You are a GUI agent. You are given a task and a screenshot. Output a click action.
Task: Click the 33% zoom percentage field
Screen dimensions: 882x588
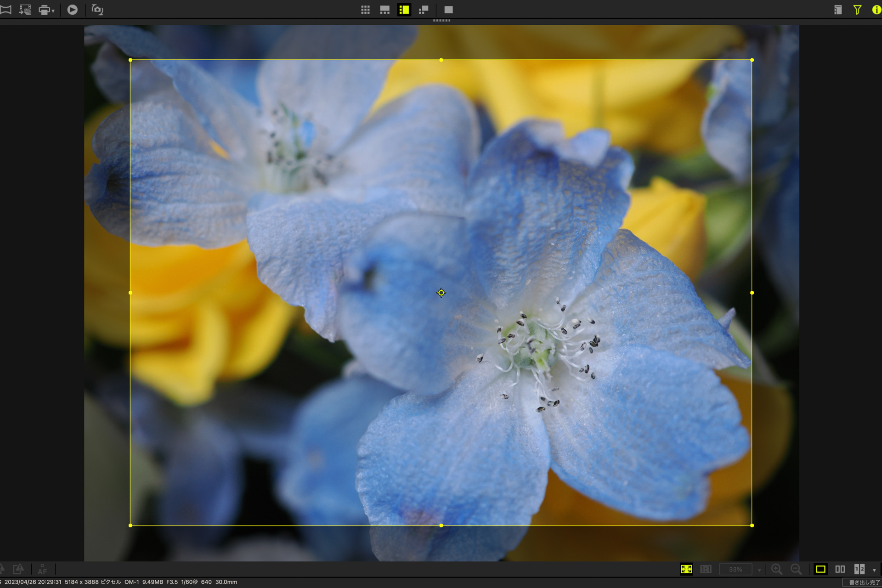click(735, 569)
